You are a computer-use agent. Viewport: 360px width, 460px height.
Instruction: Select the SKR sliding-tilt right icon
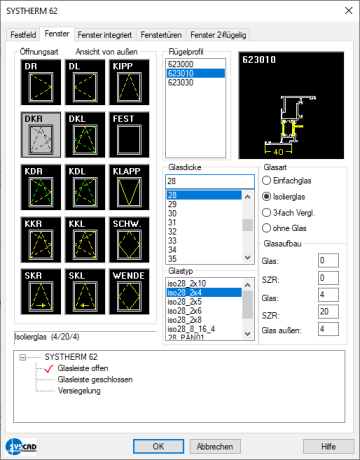[41, 292]
